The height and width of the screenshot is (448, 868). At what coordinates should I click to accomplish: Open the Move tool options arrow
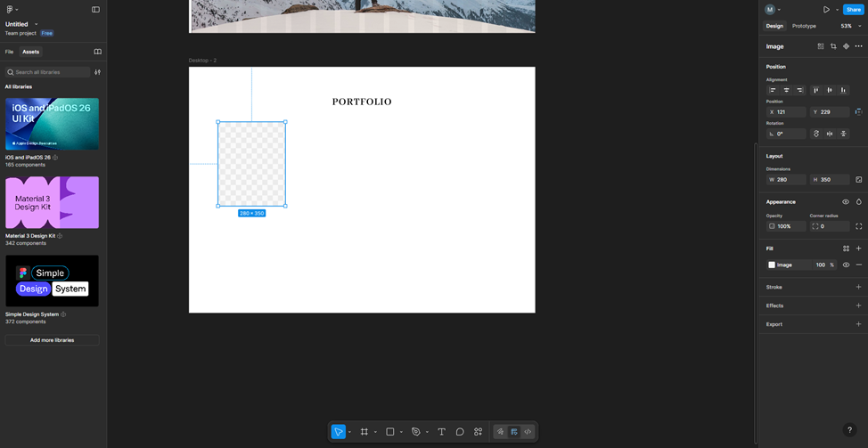tap(349, 432)
